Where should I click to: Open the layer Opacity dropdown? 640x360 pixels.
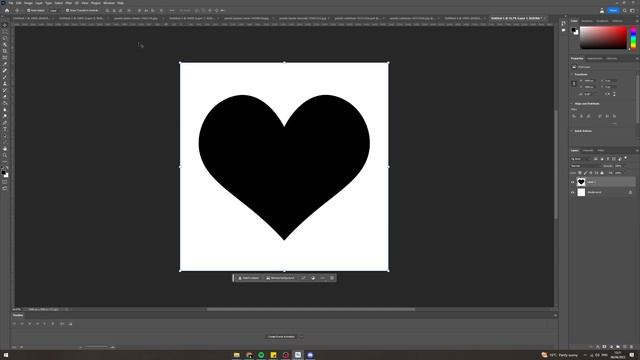pyautogui.click(x=618, y=166)
